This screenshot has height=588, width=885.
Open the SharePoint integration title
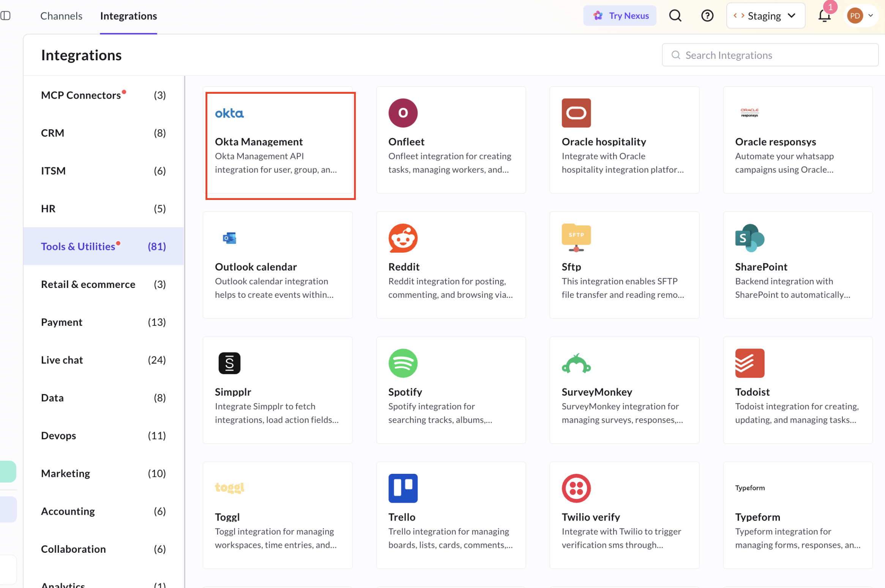pos(761,267)
